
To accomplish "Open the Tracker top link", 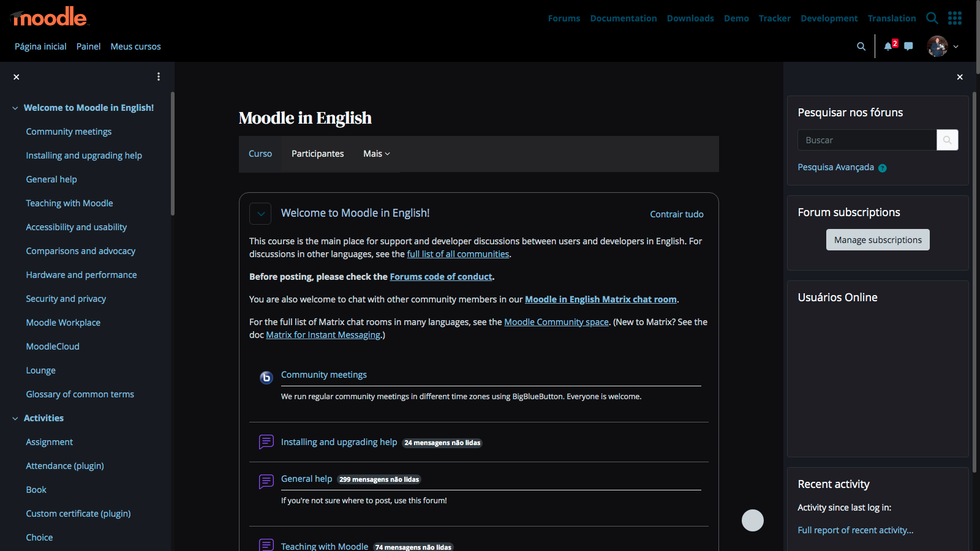I will (774, 18).
